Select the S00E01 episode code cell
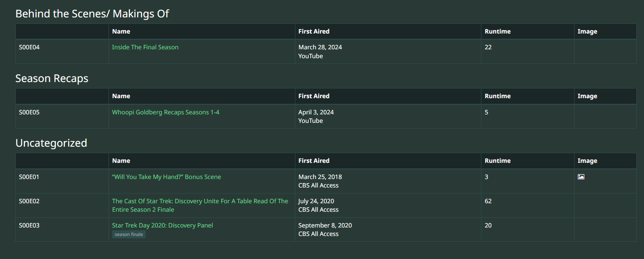The image size is (644, 259). [29, 177]
